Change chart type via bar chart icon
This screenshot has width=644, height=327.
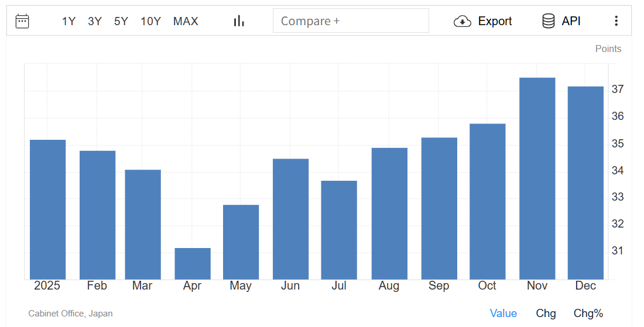[x=239, y=21]
